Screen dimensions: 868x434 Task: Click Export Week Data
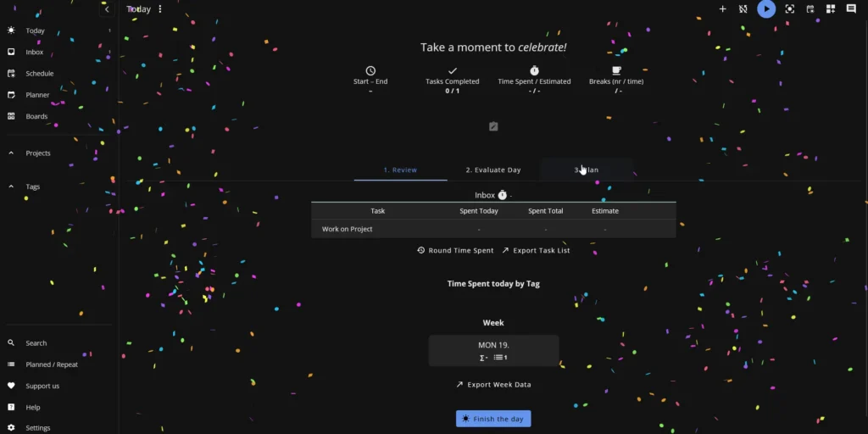(x=493, y=385)
